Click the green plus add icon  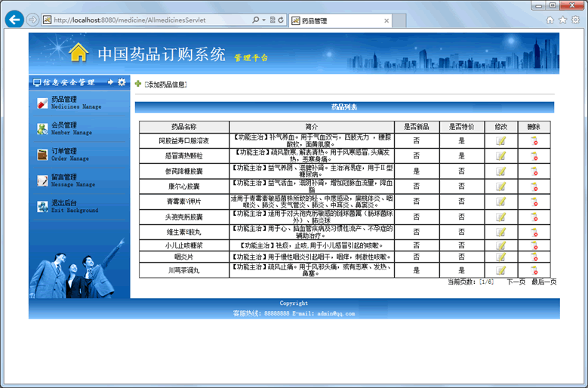pos(138,84)
